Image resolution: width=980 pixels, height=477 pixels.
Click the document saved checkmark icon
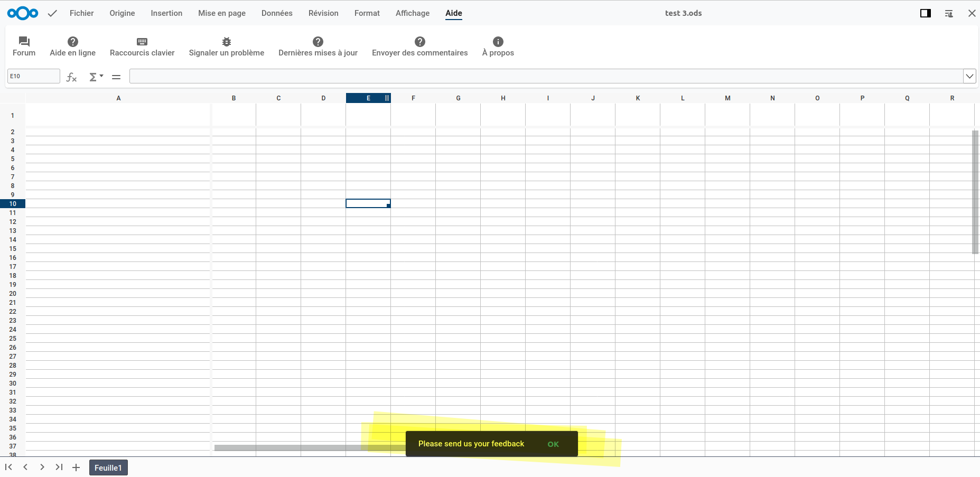point(52,13)
